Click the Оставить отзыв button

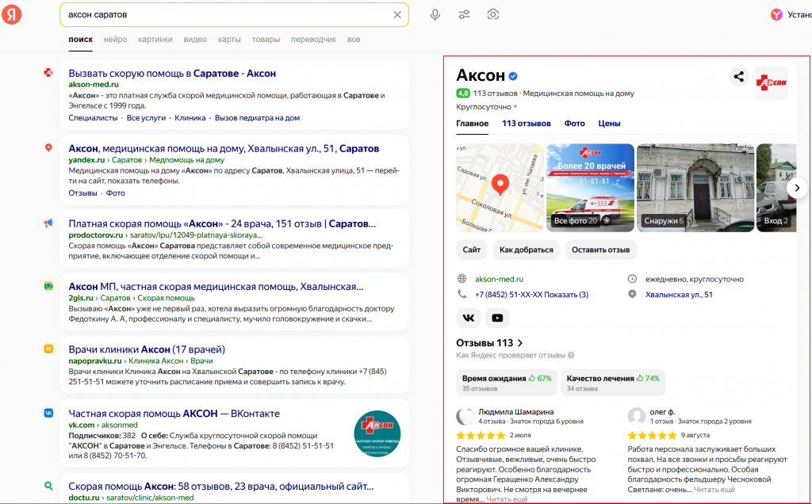click(x=601, y=250)
